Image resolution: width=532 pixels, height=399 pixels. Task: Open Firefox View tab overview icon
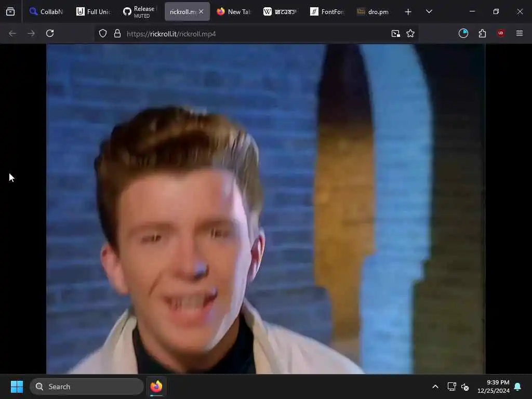10,12
